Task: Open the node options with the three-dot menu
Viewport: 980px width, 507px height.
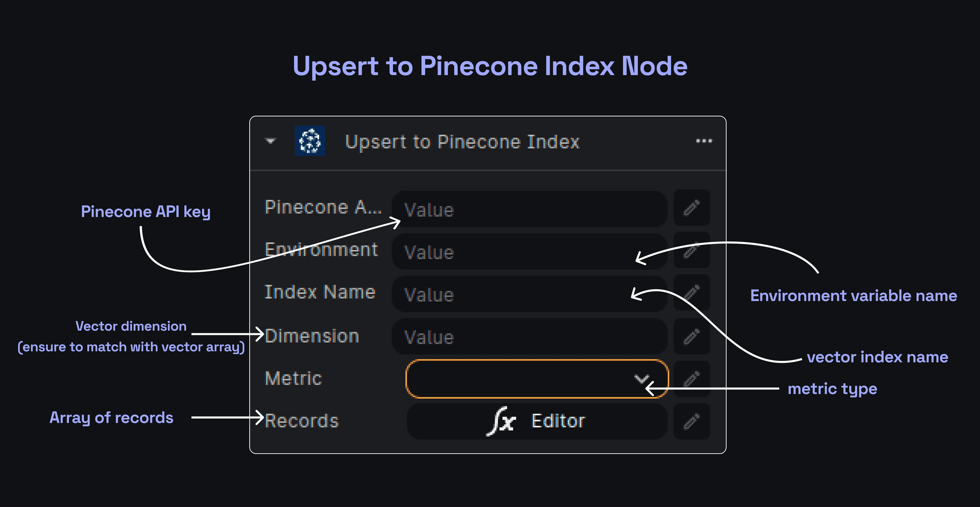Action: click(x=704, y=141)
